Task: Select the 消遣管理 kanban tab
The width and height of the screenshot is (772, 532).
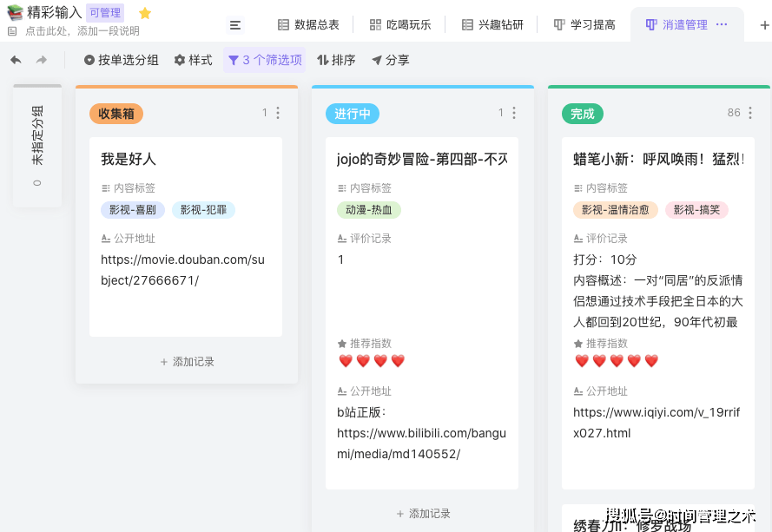Action: [x=676, y=25]
